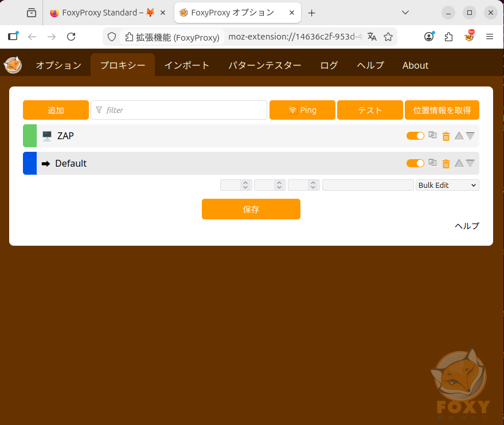Close the FoxyProxy オプション tab

tap(292, 13)
